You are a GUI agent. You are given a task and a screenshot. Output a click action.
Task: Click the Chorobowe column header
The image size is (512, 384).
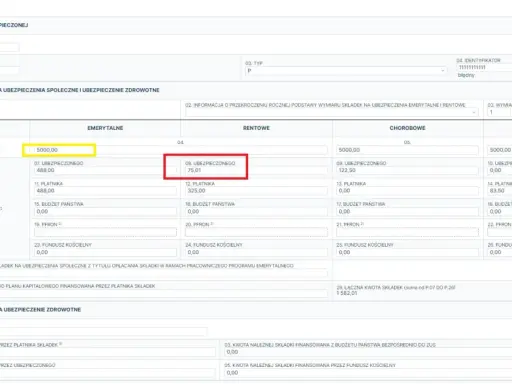click(407, 128)
